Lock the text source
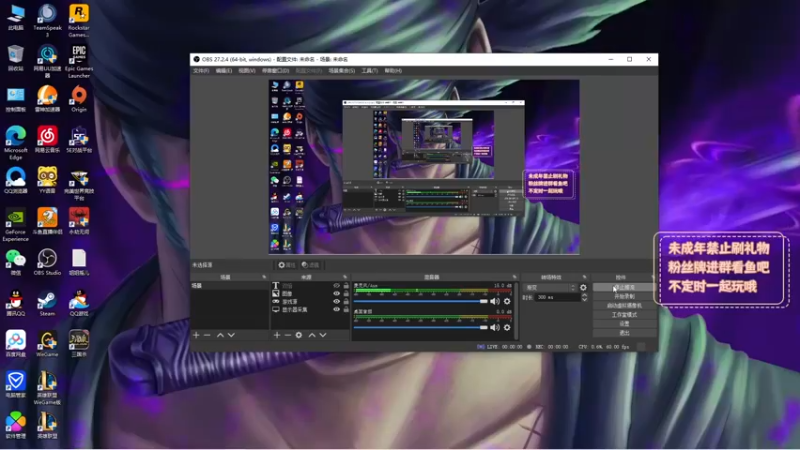 pos(346,286)
